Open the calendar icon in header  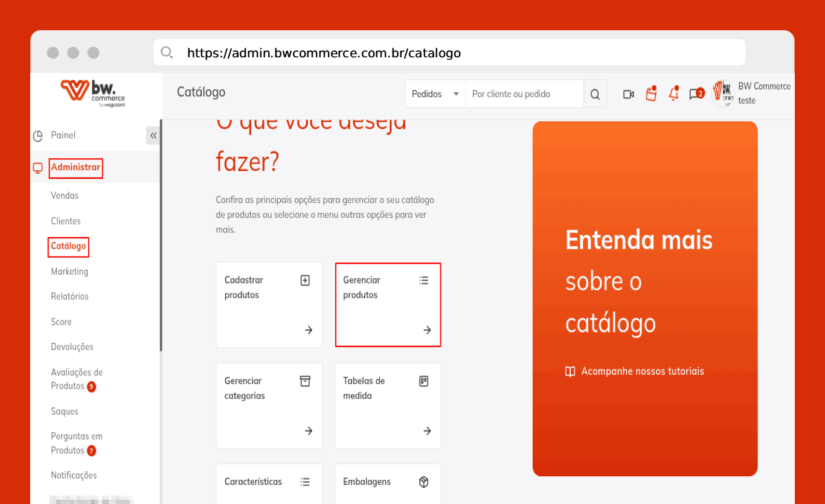(651, 94)
